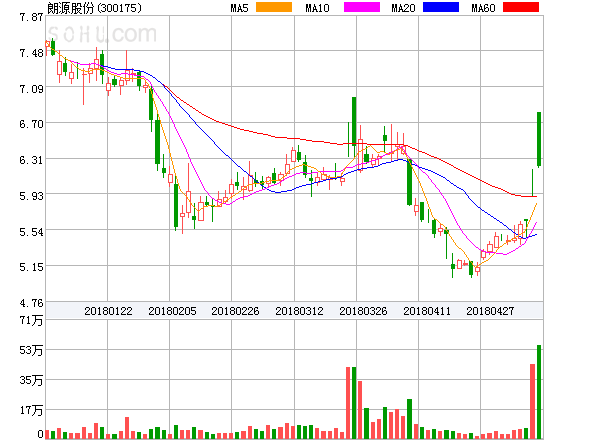The width and height of the screenshot is (600, 440).
Task: Click the 20180312 date label
Action: click(299, 311)
